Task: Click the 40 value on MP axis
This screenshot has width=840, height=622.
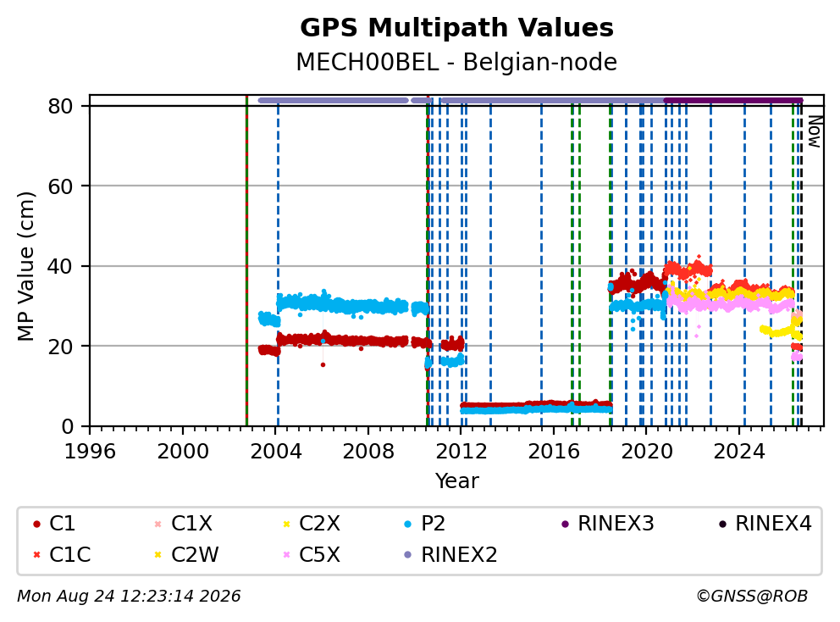Action: point(60,266)
